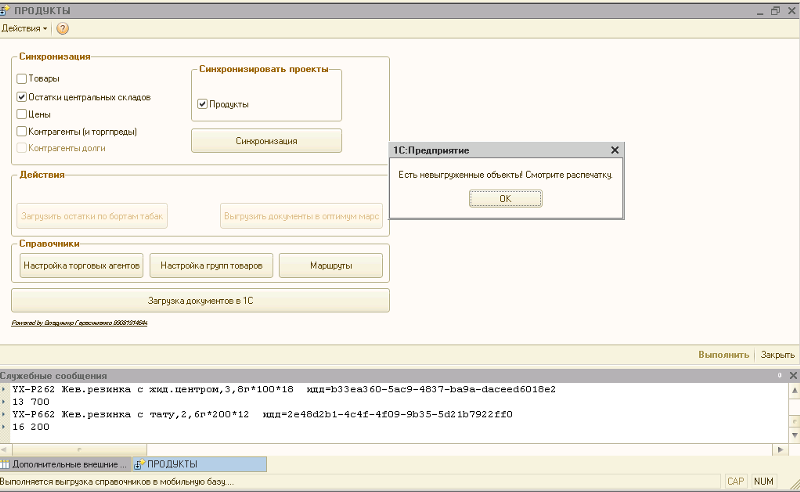Click the Синхронизация button
Image resolution: width=800 pixels, height=492 pixels.
pos(266,141)
